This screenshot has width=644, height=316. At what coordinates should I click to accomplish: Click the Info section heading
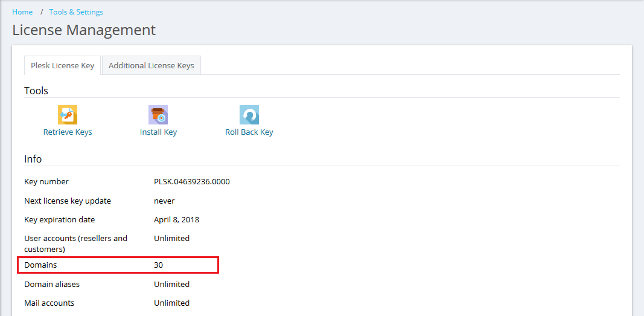pos(33,159)
